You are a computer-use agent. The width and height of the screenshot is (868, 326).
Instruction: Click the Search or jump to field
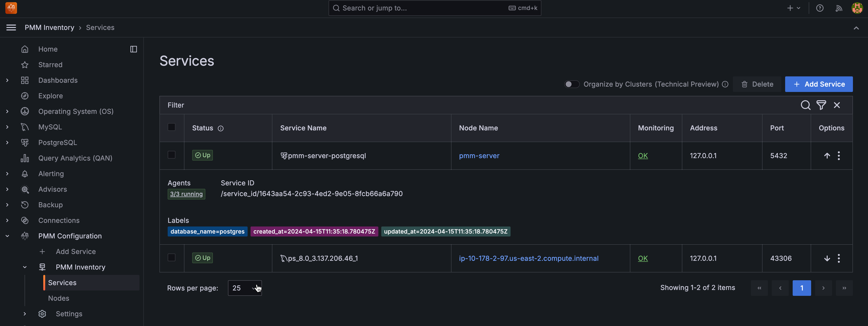435,8
